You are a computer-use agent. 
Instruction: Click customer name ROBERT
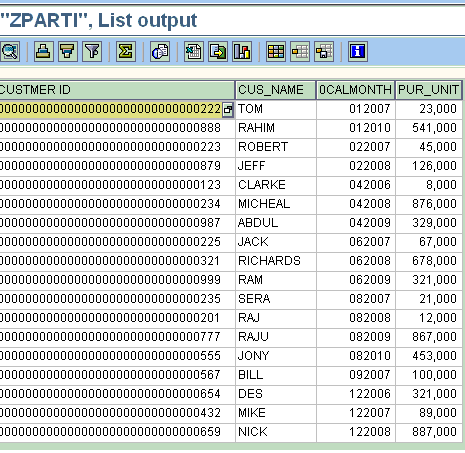pos(263,147)
